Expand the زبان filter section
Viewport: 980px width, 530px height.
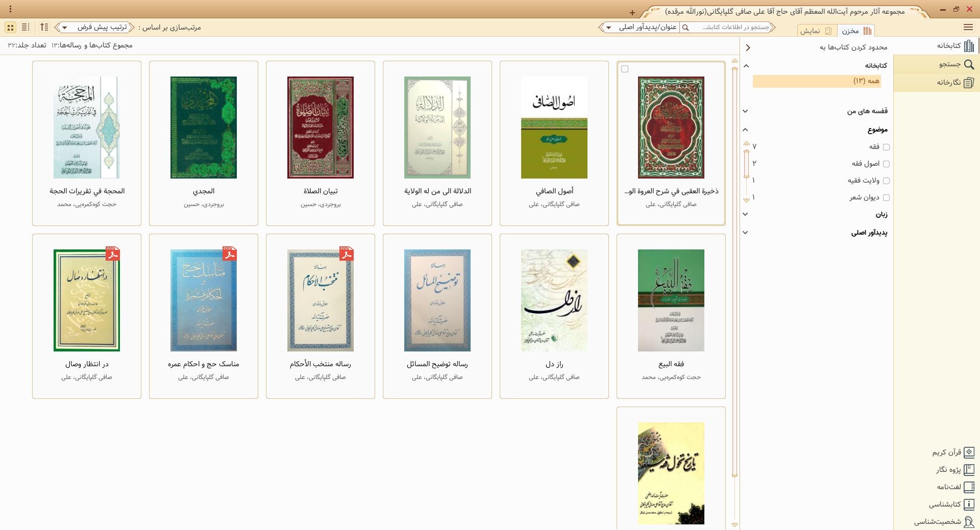(745, 214)
